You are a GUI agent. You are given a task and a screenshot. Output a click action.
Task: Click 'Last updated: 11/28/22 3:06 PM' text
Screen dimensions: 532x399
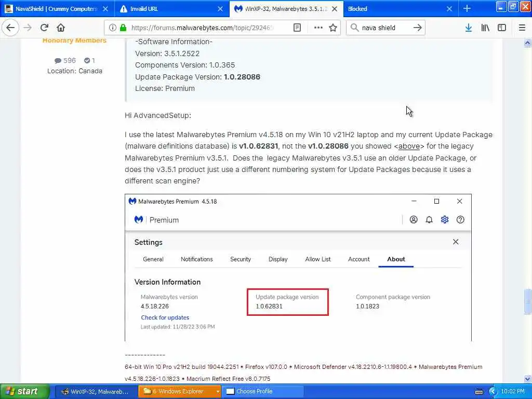(178, 327)
